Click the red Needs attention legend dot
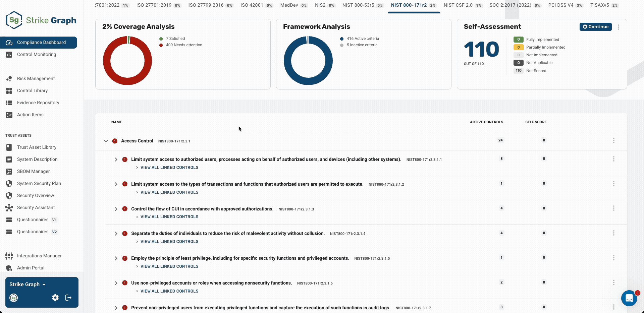The image size is (644, 313). (x=161, y=45)
